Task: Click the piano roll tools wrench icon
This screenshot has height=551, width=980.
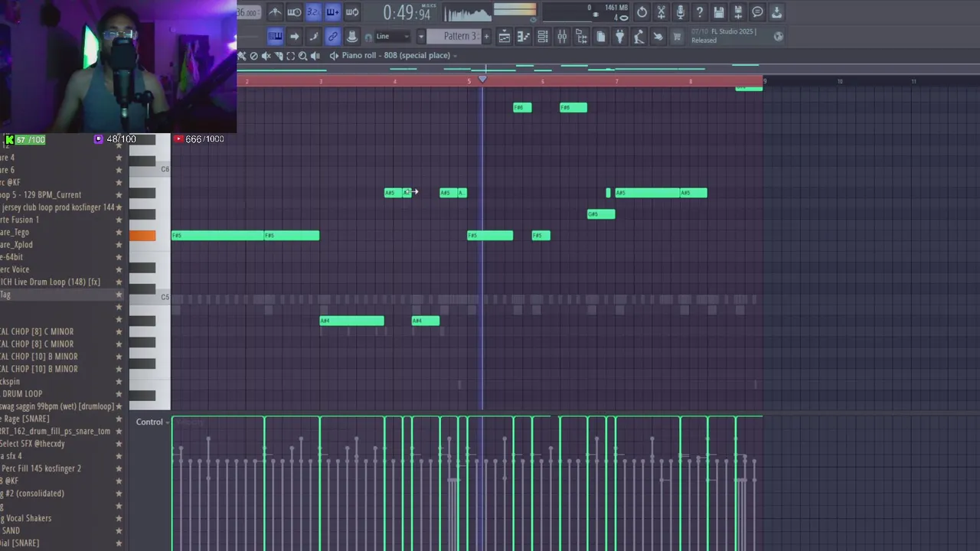Action: click(242, 56)
